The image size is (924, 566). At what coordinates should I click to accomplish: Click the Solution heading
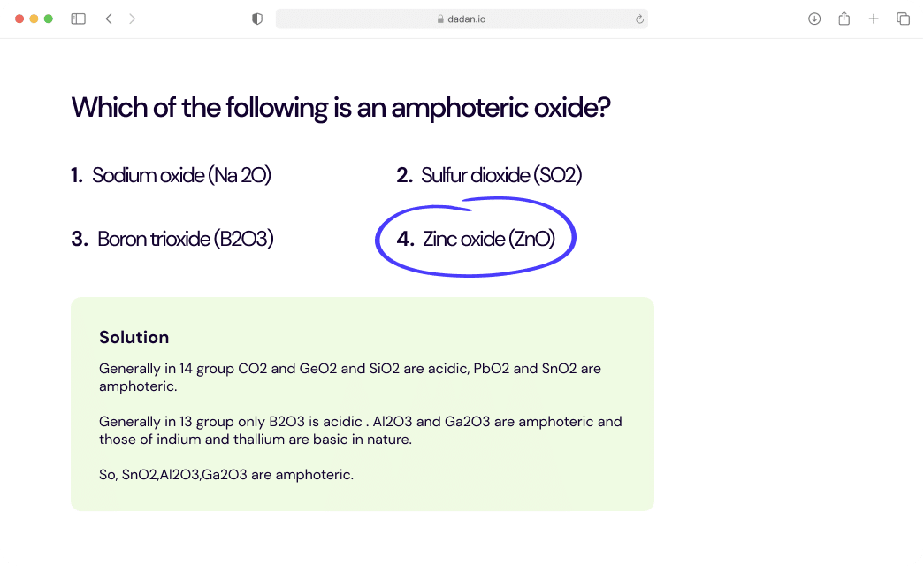134,337
